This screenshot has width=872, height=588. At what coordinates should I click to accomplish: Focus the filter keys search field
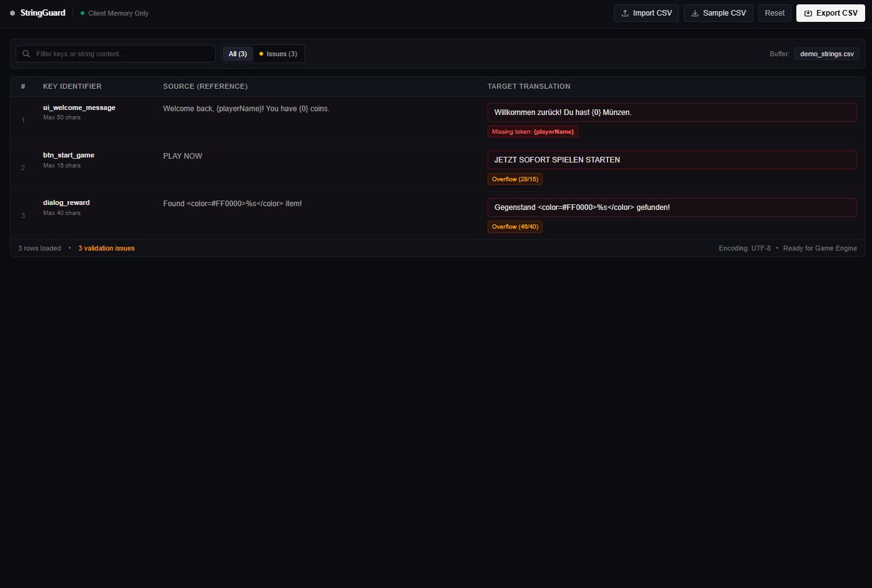click(116, 54)
